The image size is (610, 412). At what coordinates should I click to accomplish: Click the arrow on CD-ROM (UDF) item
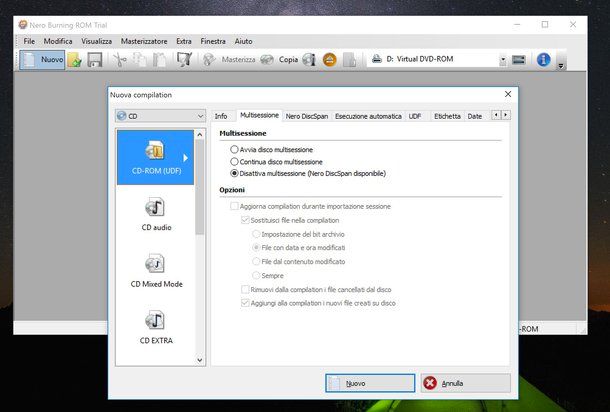(186, 158)
